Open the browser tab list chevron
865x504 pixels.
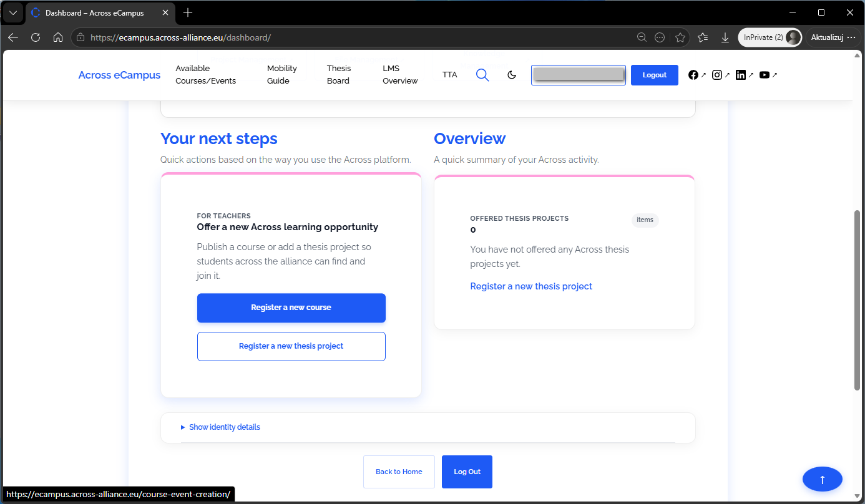(12, 12)
